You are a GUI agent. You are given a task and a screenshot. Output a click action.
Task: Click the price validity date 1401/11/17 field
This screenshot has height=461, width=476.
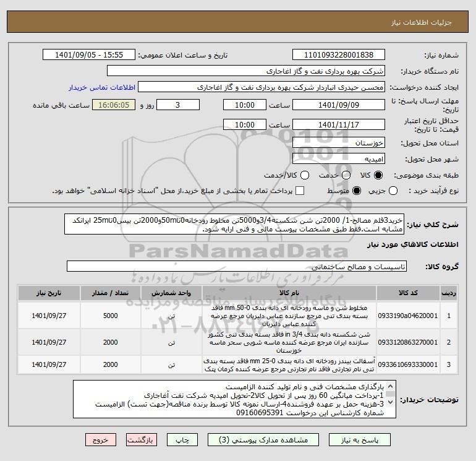[339, 124]
